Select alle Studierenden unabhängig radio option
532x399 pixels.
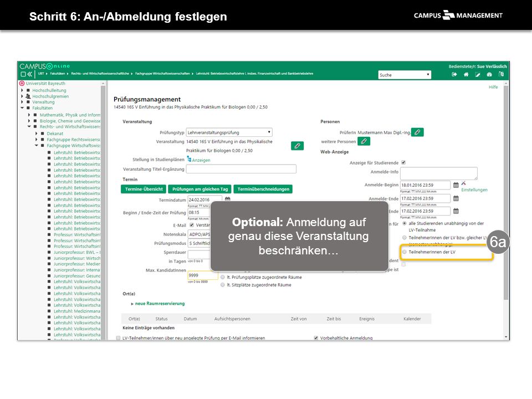click(405, 223)
